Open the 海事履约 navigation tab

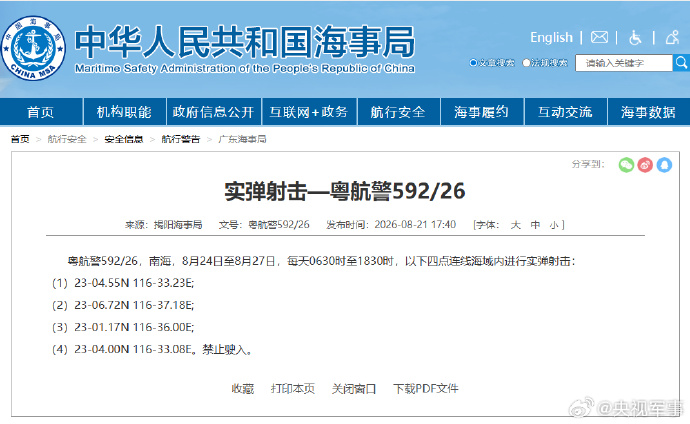pos(481,112)
